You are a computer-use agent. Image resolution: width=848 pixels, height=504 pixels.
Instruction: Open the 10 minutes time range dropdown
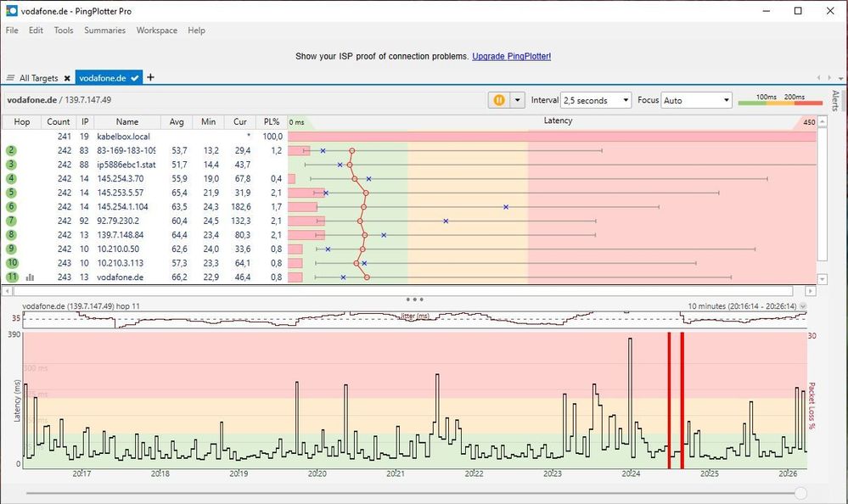(803, 306)
